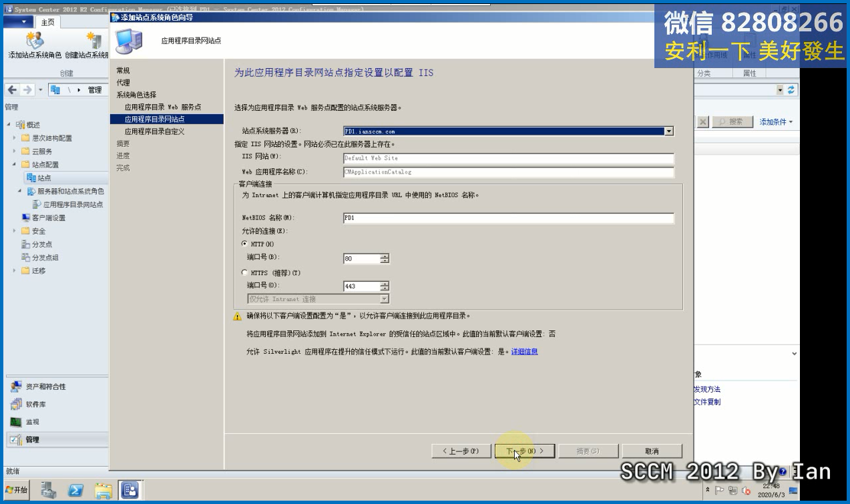Go to 应用程序目录 Web 服务点 wizard step
This screenshot has height=504, width=850.
tap(163, 107)
